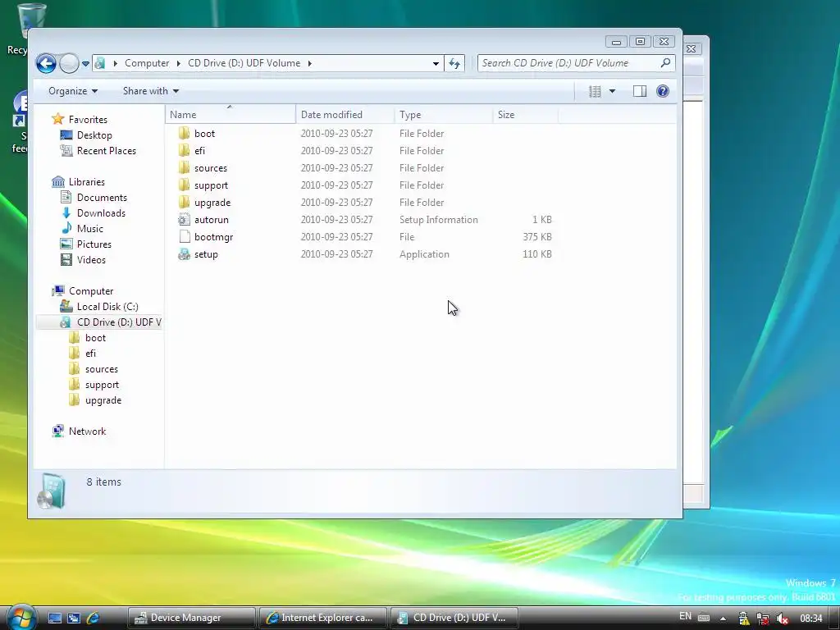Screen dimensions: 840x630
Task: Open the Organize menu
Action: click(x=73, y=91)
